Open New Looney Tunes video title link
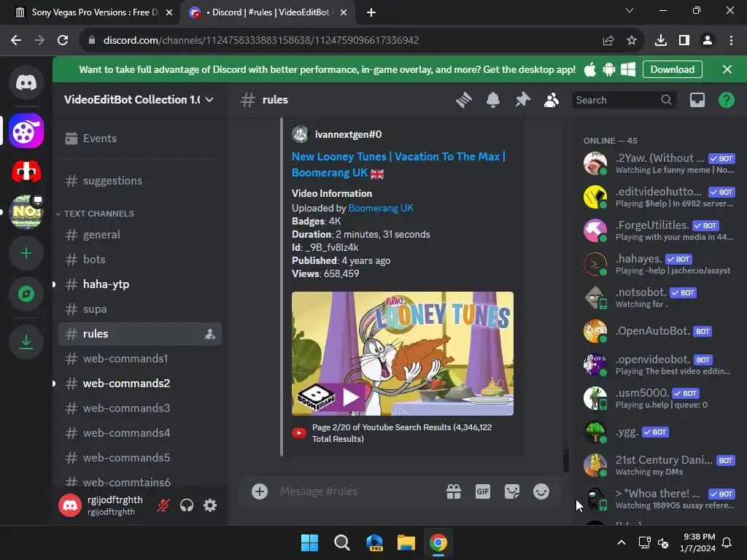The width and height of the screenshot is (747, 560). [399, 164]
